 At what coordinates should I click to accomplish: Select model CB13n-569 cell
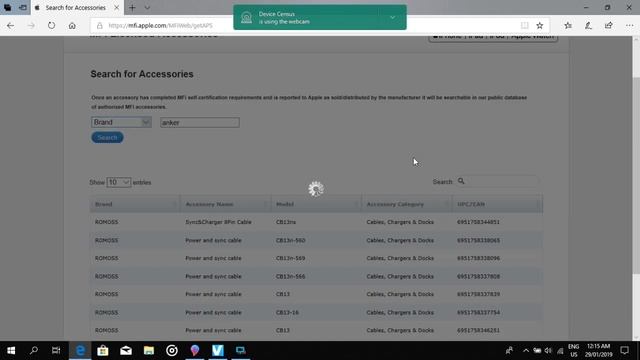pyautogui.click(x=291, y=258)
